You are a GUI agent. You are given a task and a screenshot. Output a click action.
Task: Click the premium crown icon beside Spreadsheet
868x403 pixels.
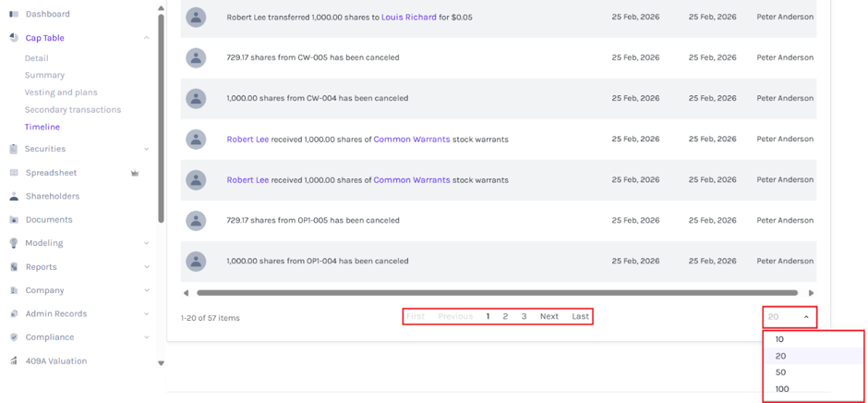tap(135, 173)
